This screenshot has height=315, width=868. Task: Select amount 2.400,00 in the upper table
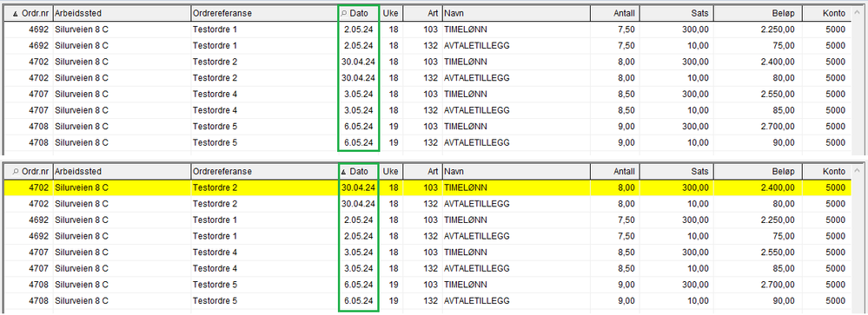778,62
